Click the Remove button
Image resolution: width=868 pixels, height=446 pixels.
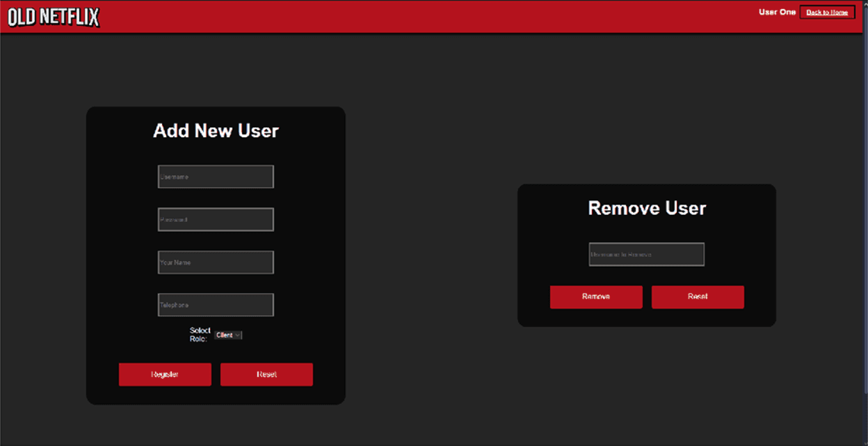596,297
